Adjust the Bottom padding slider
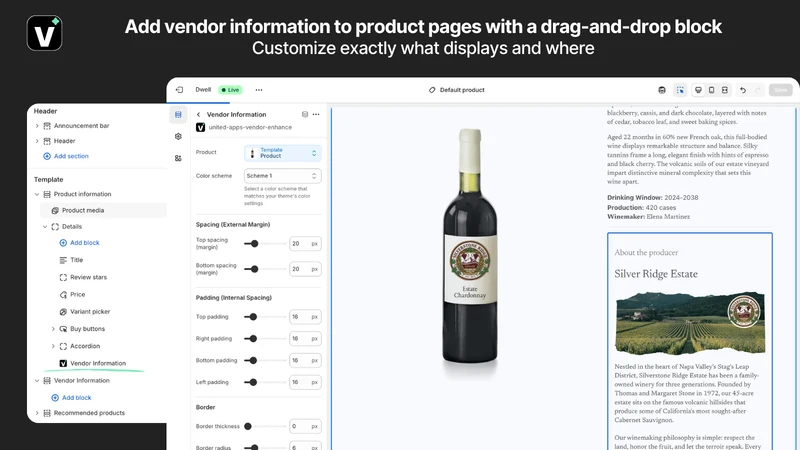This screenshot has height=450, width=800. pyautogui.click(x=253, y=361)
